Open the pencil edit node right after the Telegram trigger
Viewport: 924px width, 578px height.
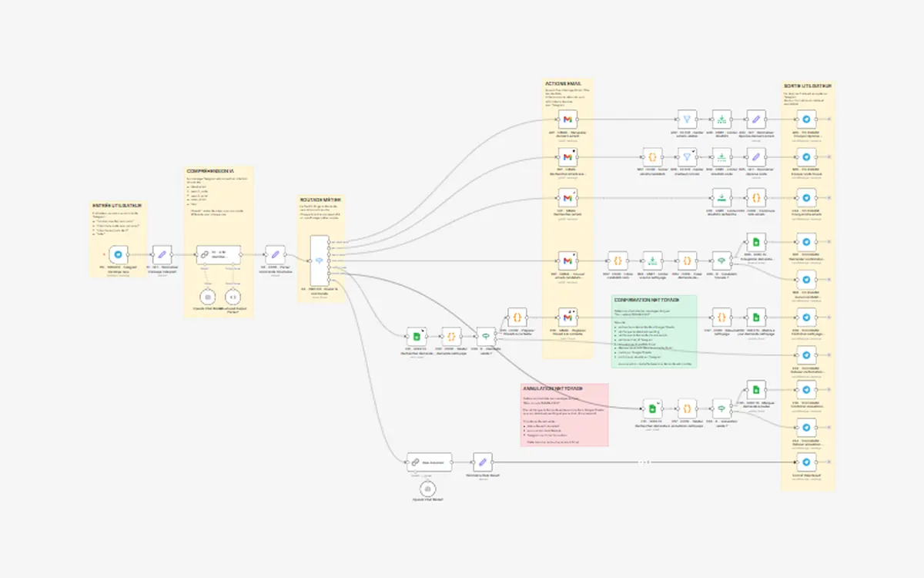click(162, 255)
